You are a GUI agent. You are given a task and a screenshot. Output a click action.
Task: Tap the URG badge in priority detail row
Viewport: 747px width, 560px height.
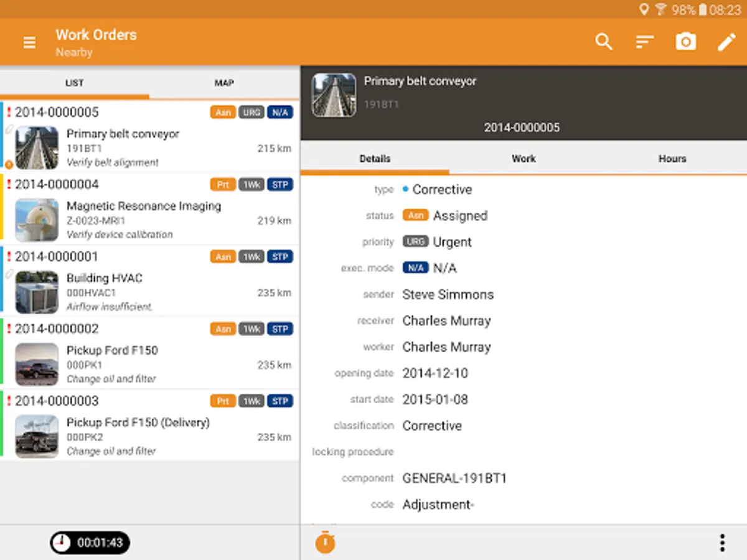pyautogui.click(x=415, y=241)
